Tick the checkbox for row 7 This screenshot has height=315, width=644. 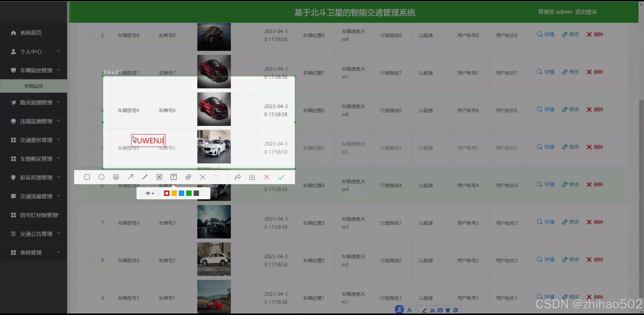[87, 223]
